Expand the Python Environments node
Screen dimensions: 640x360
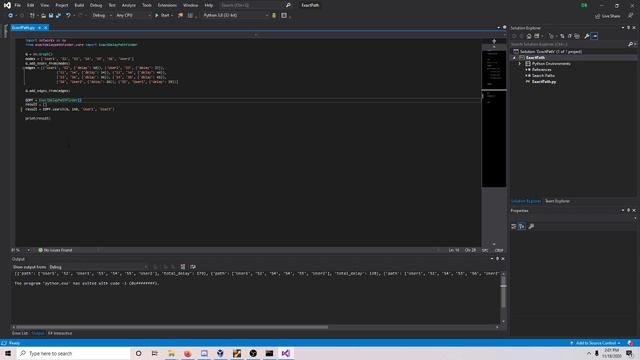tap(520, 64)
